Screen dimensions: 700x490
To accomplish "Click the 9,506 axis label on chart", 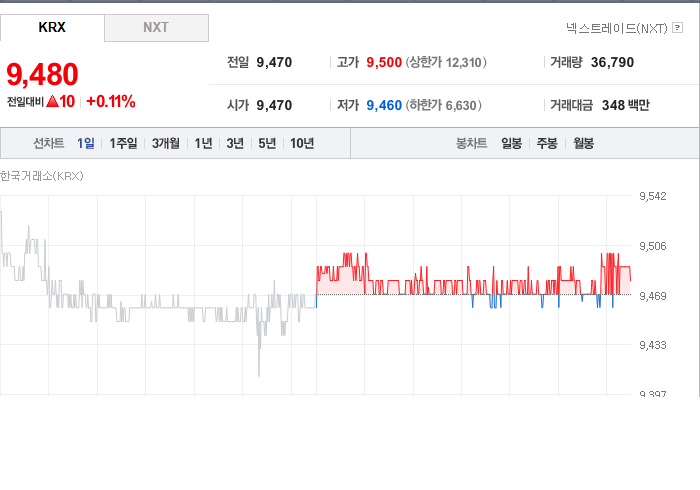I will (653, 246).
